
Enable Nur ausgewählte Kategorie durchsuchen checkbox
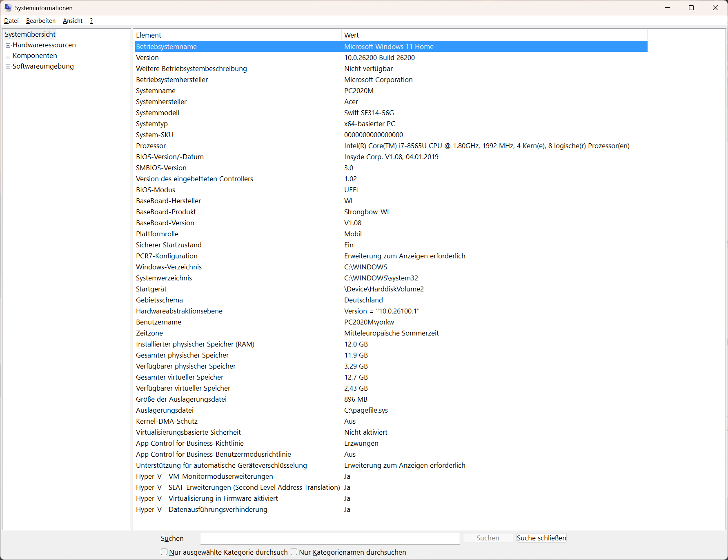coord(164,552)
